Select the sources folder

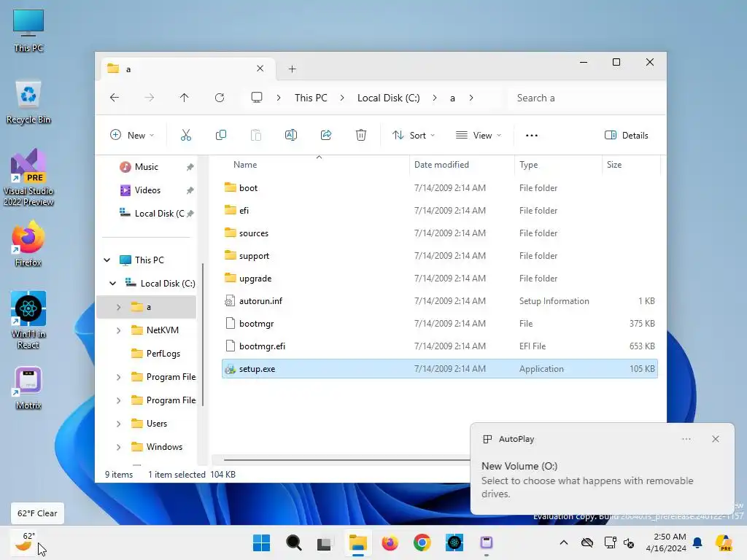(x=439, y=233)
